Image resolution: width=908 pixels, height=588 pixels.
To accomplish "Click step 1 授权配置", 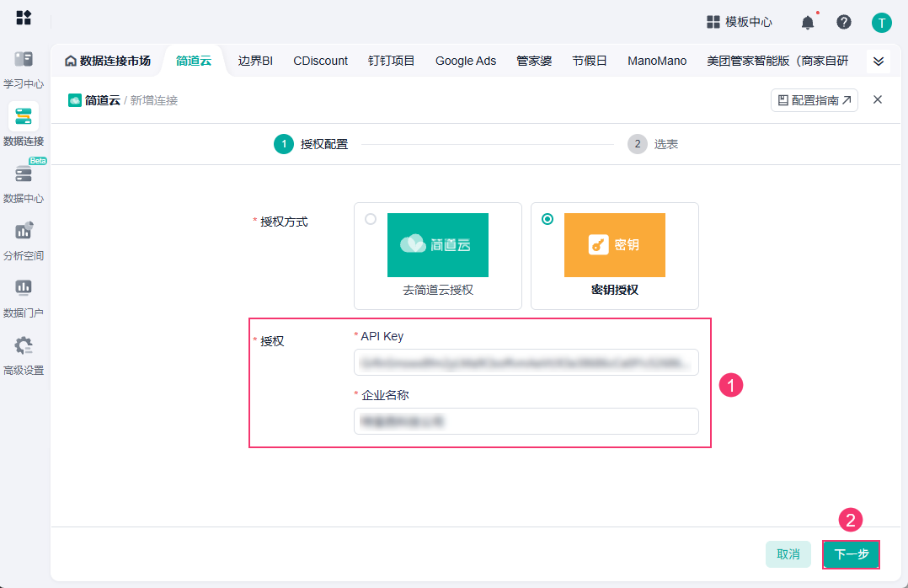I will point(311,144).
